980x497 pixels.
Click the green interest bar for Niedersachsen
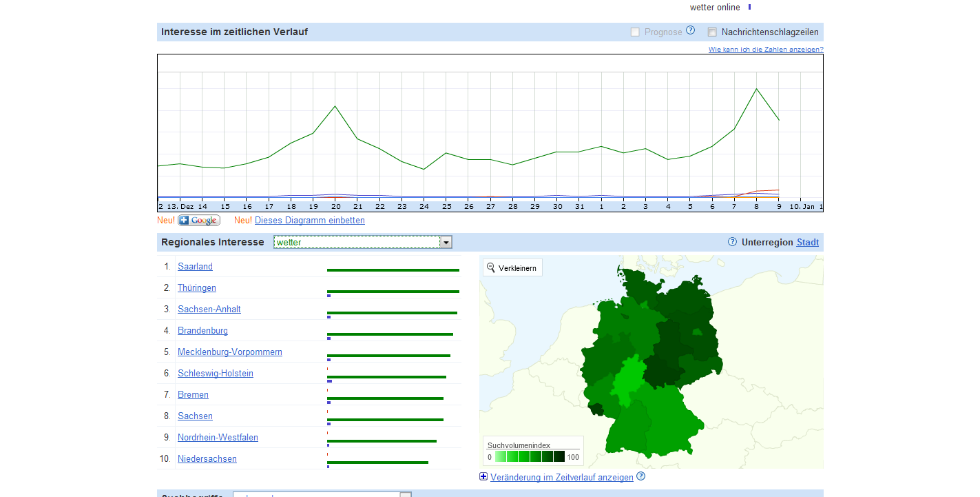pyautogui.click(x=377, y=463)
